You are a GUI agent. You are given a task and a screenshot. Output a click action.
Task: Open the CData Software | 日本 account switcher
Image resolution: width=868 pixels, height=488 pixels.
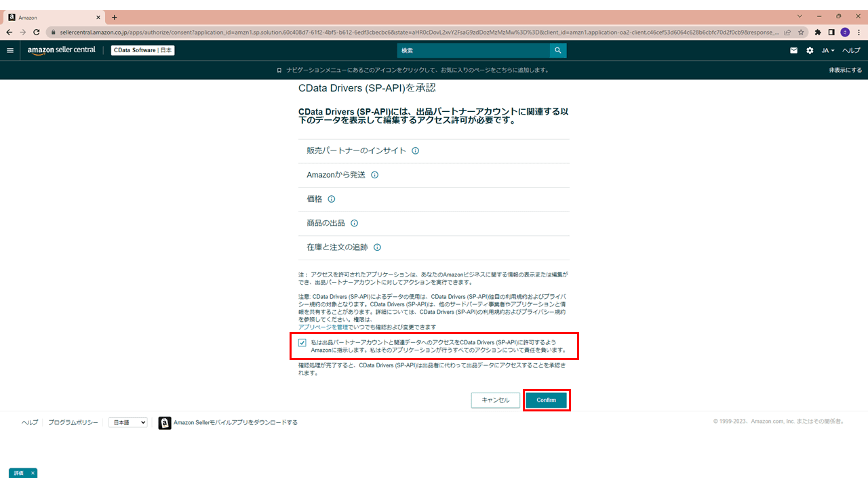(143, 50)
